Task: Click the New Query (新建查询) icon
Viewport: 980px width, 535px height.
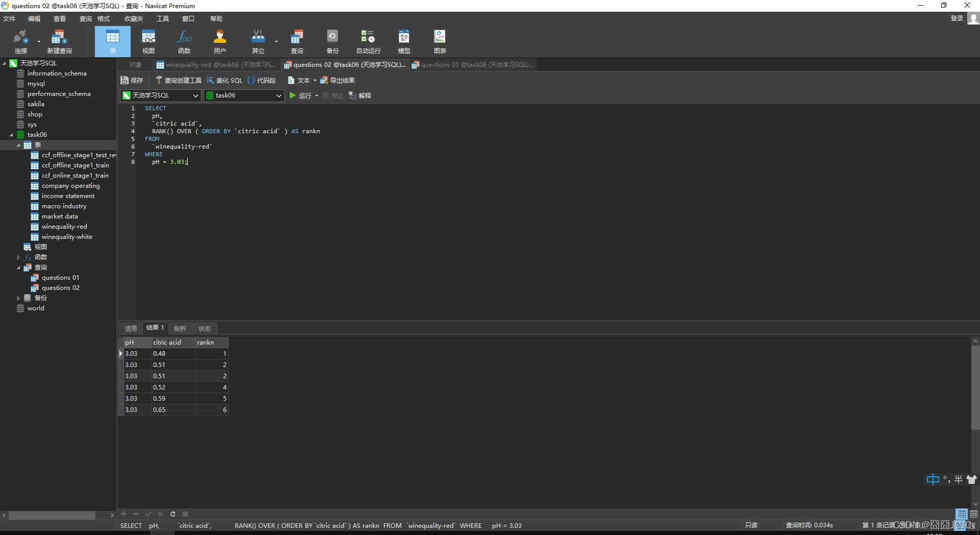Action: pyautogui.click(x=59, y=41)
